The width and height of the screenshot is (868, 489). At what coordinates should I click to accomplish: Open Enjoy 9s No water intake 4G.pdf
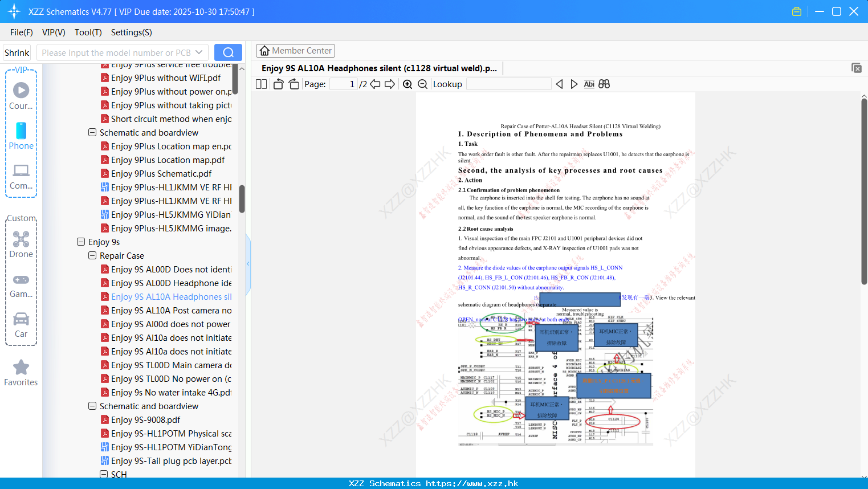(166, 392)
